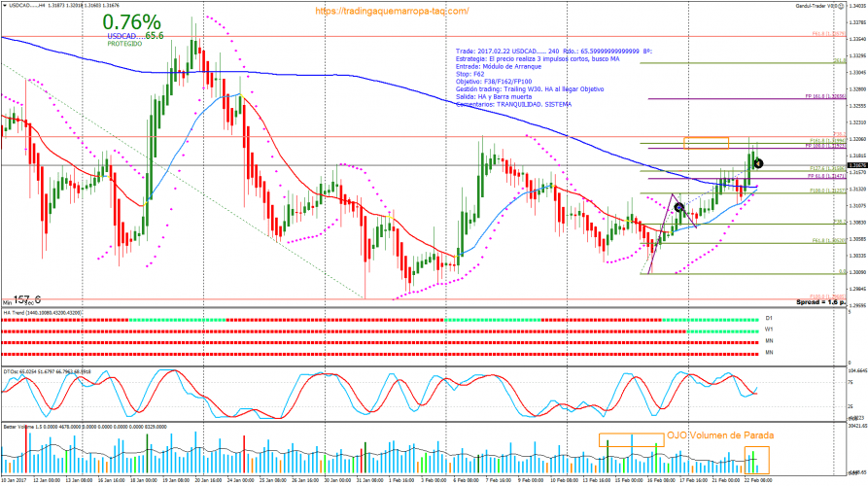Click the PROTEGIDO status text
The image size is (868, 486).
click(x=126, y=44)
